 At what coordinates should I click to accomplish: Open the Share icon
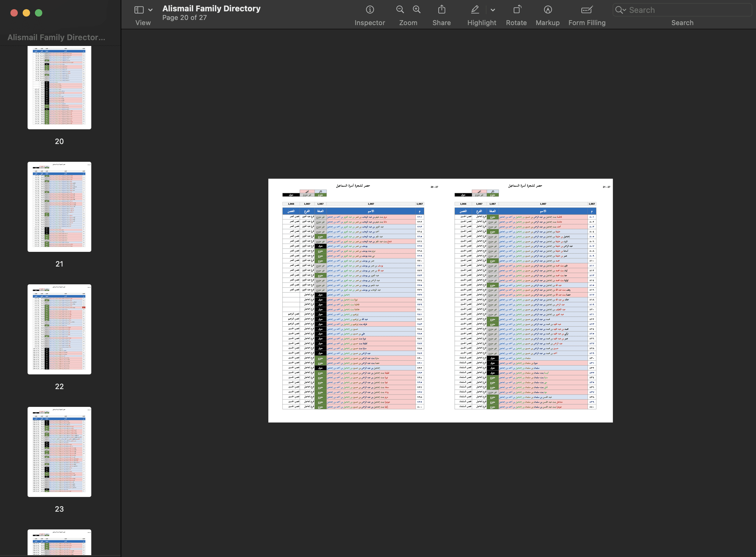click(x=441, y=10)
